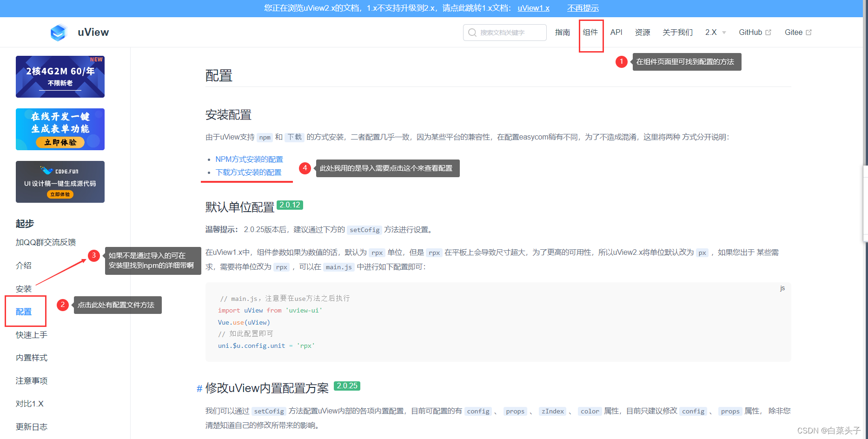
Task: Open GitHub via its external-link icon
Action: 769,32
